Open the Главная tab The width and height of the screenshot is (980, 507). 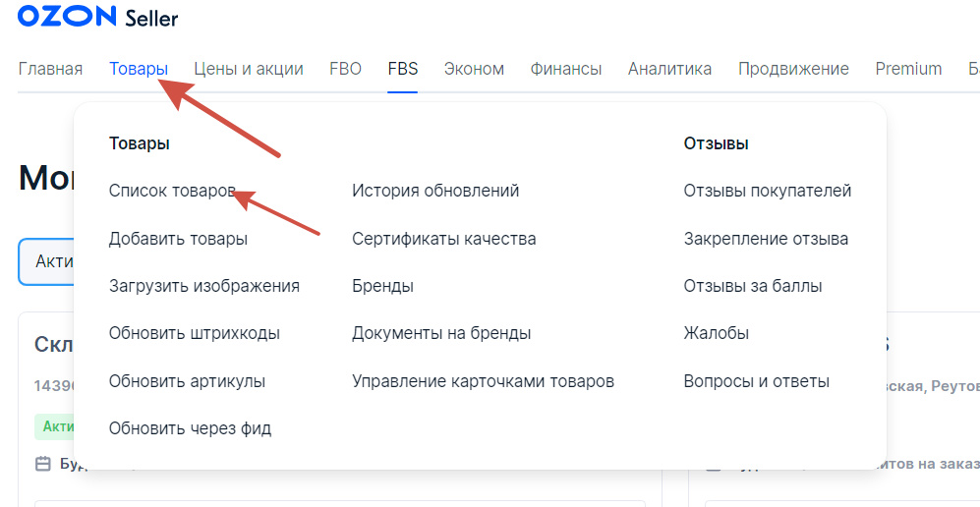51,69
